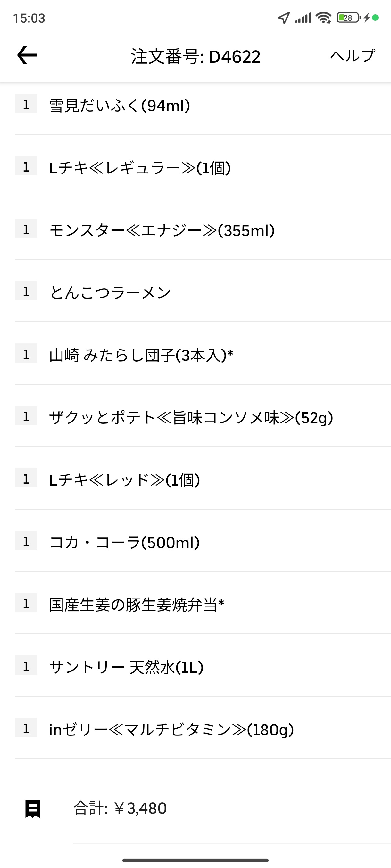This screenshot has width=391, height=868.
Task: Select ザクッとポテト≪旨味コンソメ味≫ item
Action: (x=203, y=417)
